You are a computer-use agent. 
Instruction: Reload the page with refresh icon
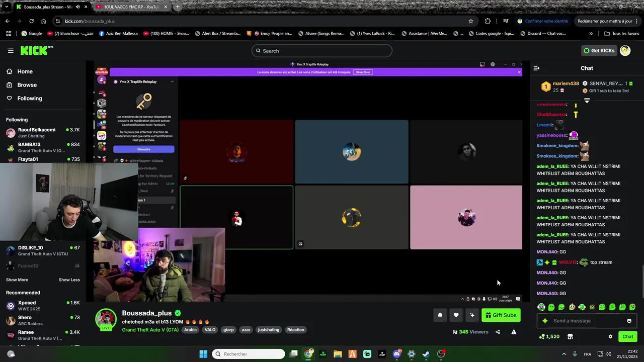click(x=31, y=21)
